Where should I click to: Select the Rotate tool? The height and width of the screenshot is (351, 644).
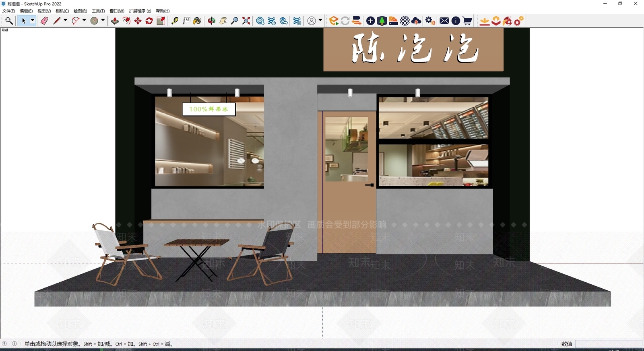149,21
